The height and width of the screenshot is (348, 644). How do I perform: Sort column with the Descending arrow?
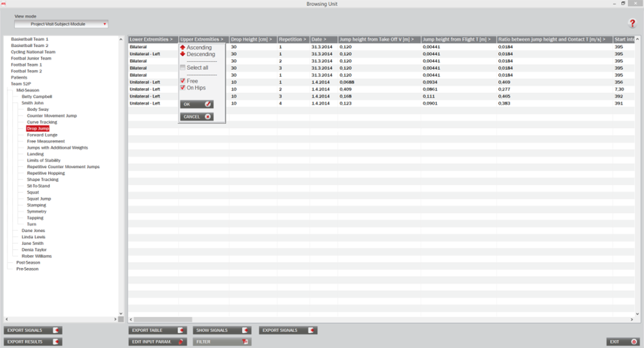point(183,54)
